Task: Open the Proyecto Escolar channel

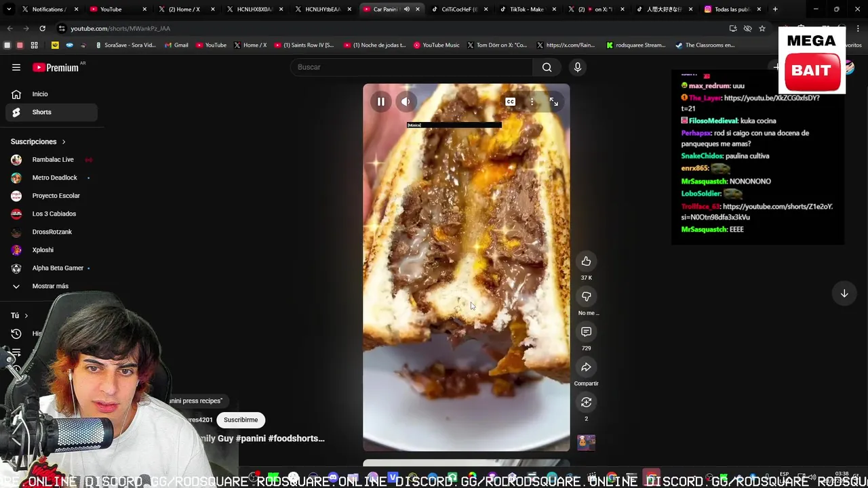Action: pyautogui.click(x=51, y=196)
